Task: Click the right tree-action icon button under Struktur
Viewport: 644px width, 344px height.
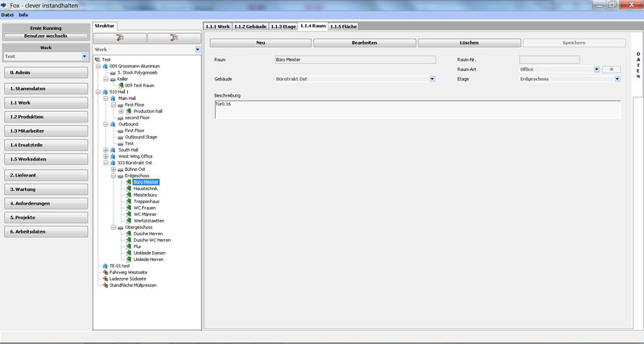Action: point(173,38)
